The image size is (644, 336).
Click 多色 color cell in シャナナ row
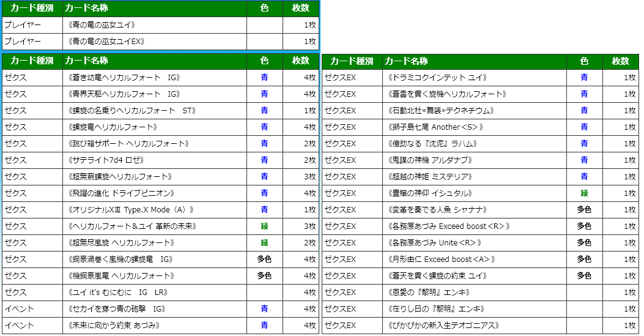pos(584,209)
